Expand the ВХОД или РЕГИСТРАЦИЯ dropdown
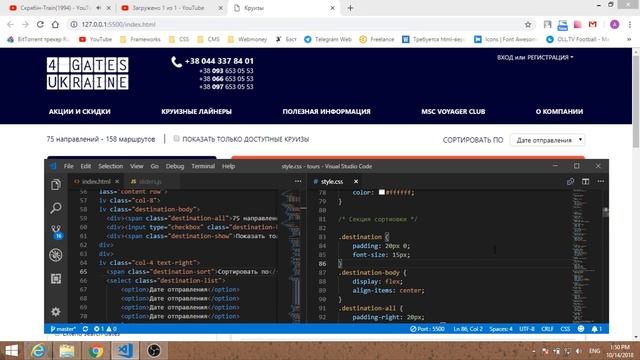The width and height of the screenshot is (640, 360). [x=535, y=58]
